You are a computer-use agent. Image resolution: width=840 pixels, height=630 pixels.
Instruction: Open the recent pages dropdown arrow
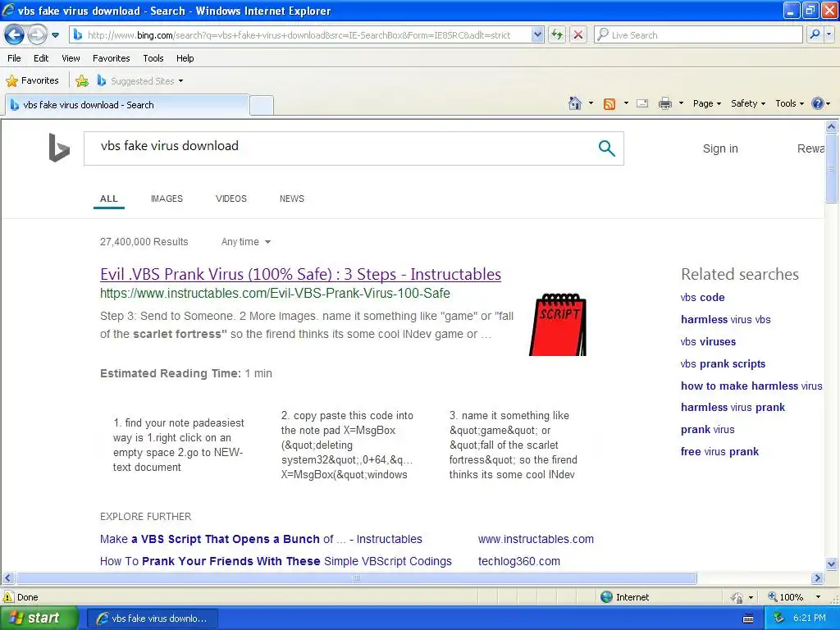pos(55,35)
